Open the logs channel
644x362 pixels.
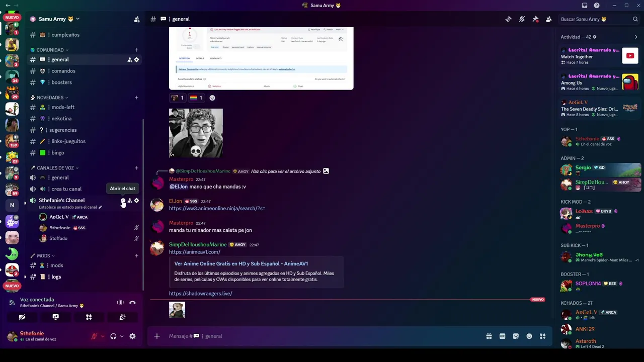(x=84, y=277)
